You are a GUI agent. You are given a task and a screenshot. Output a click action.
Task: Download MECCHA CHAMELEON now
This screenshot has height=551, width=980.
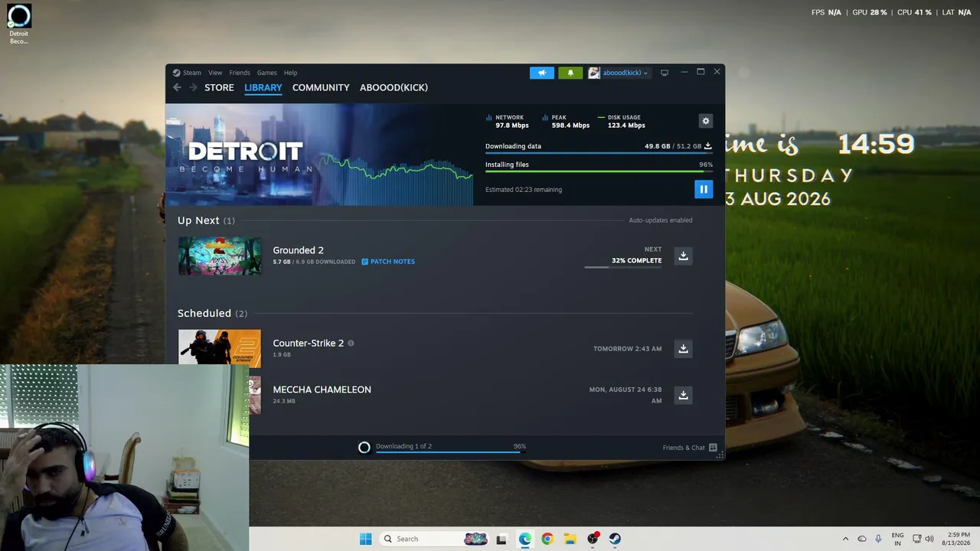pyautogui.click(x=683, y=395)
